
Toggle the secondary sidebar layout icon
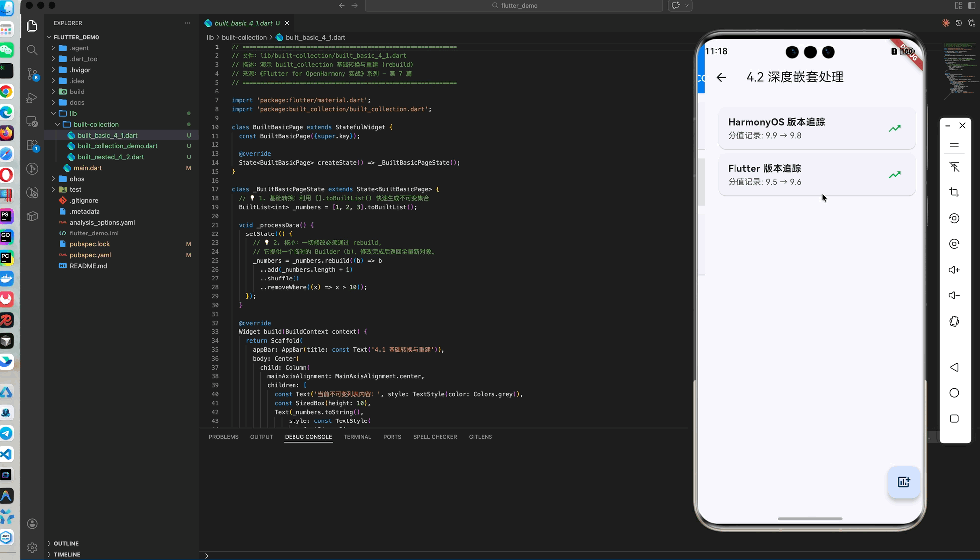point(972,6)
